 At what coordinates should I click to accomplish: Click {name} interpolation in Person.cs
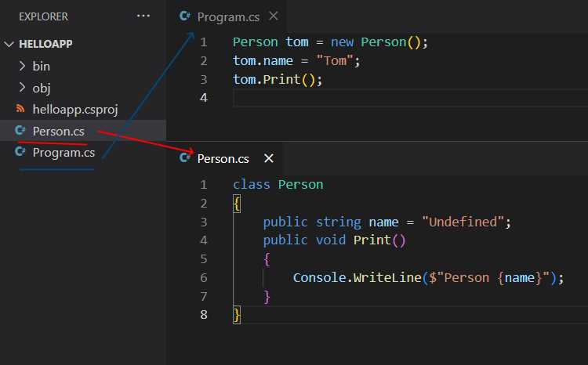point(520,278)
